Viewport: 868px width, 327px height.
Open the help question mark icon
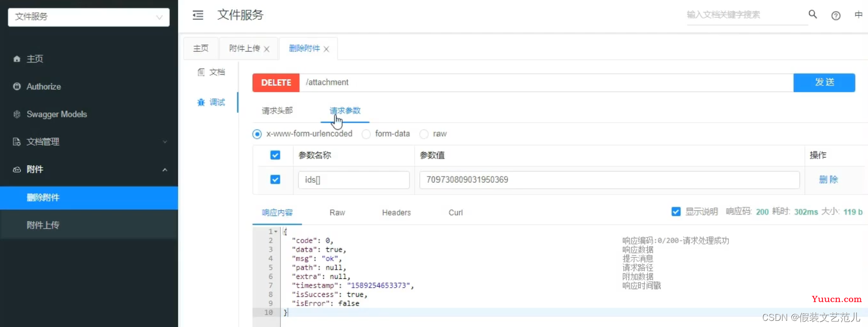(836, 15)
